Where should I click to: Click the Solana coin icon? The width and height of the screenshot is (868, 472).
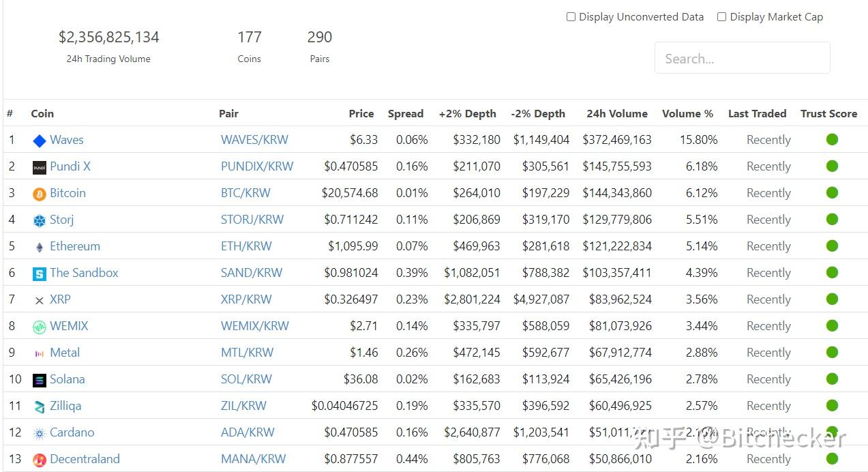40,380
